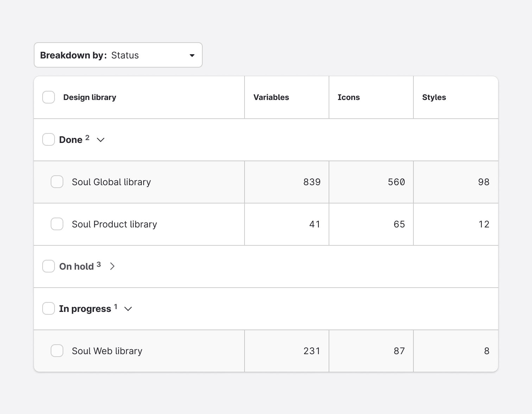Click the Soul Web library row name

tap(107, 351)
